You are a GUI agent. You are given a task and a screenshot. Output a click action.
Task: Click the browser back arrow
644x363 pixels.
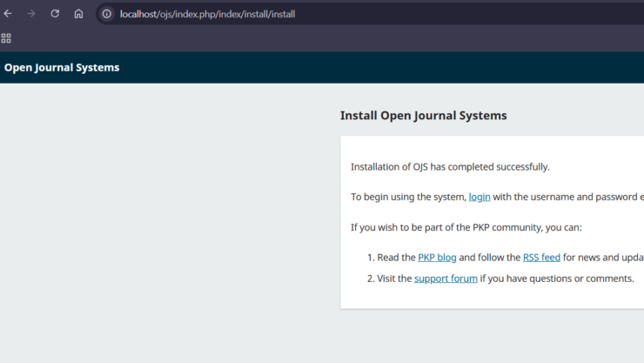[9, 14]
